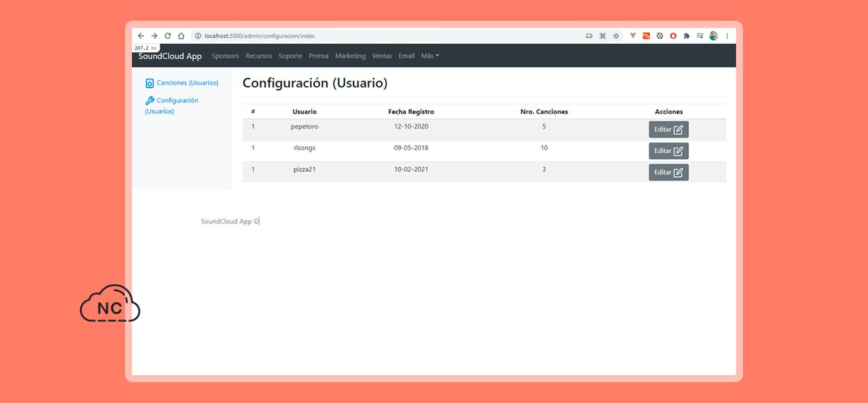Viewport: 868px width, 403px height.
Task: Click the # column header
Action: pyautogui.click(x=253, y=111)
